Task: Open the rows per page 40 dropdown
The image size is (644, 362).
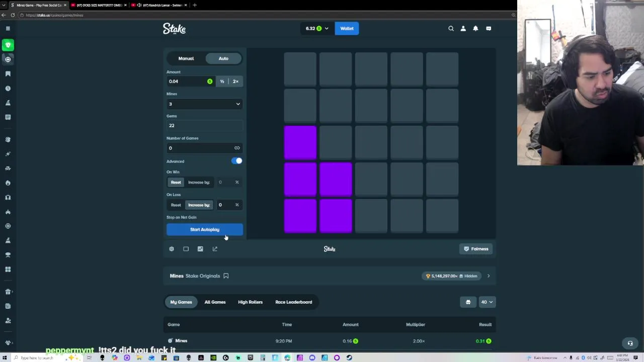Action: point(487,302)
